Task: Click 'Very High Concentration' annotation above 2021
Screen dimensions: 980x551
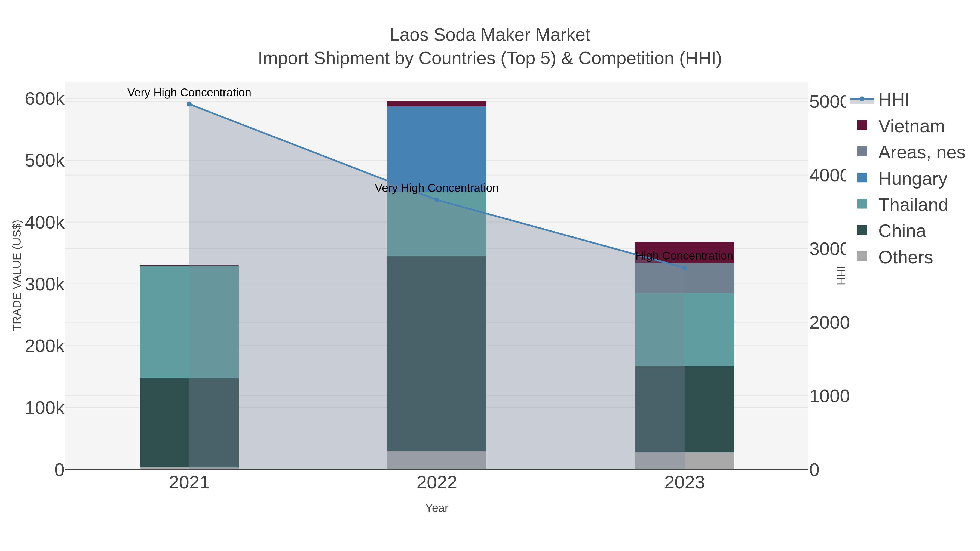Action: (x=189, y=93)
